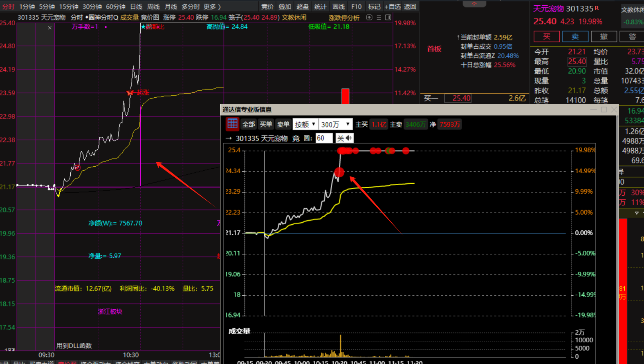The height and width of the screenshot is (364, 644).
Task: Select the 卖单 filter button
Action: pos(283,124)
